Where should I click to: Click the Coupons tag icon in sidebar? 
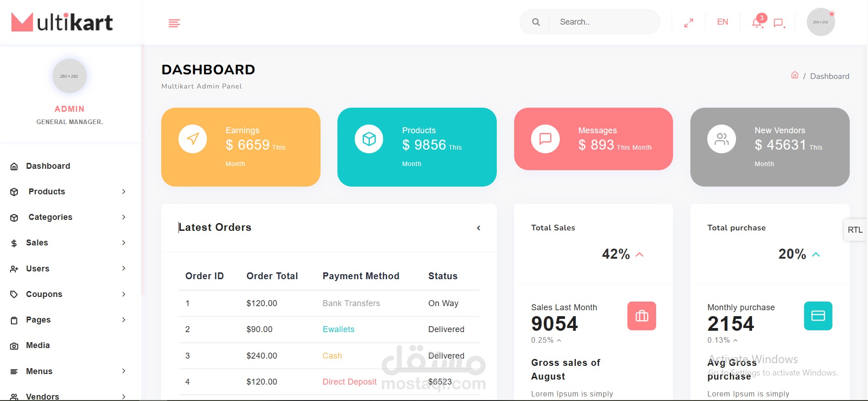coord(14,295)
